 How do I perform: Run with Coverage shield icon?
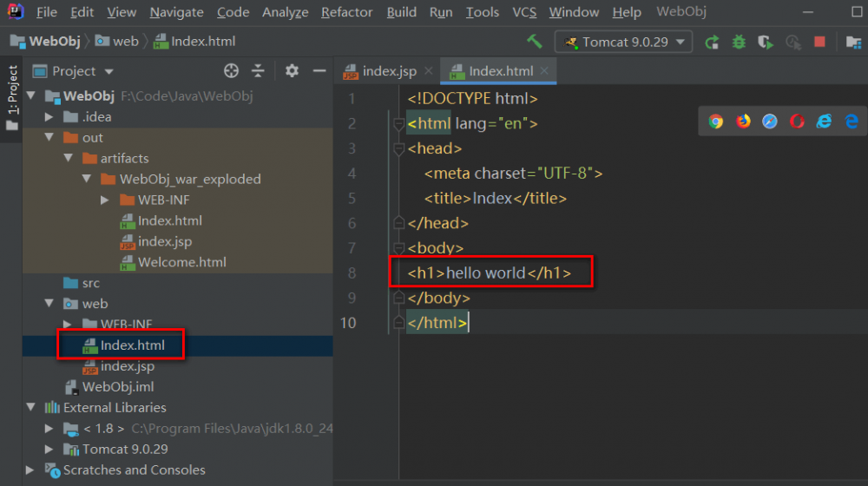click(766, 42)
